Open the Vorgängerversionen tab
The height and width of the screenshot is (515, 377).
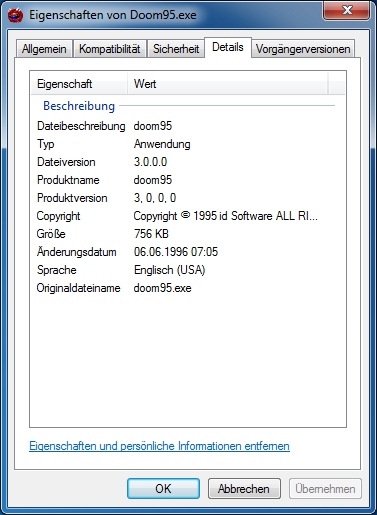[x=303, y=49]
